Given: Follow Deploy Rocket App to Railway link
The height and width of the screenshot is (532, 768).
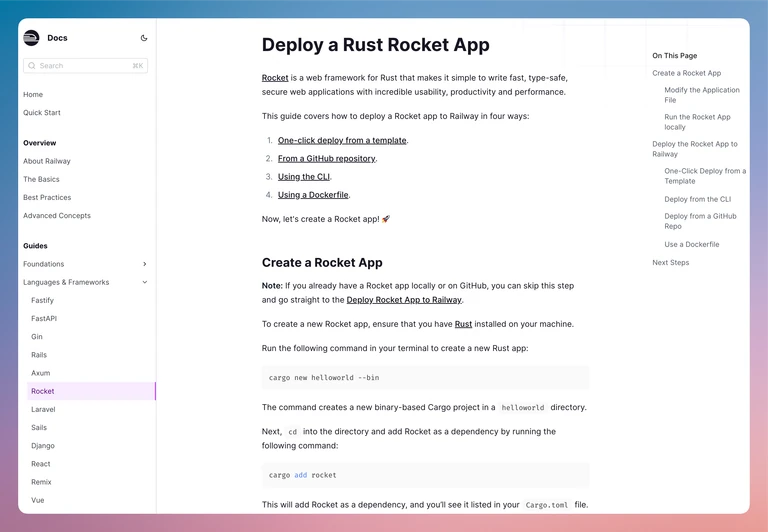Looking at the screenshot, I should click(404, 300).
